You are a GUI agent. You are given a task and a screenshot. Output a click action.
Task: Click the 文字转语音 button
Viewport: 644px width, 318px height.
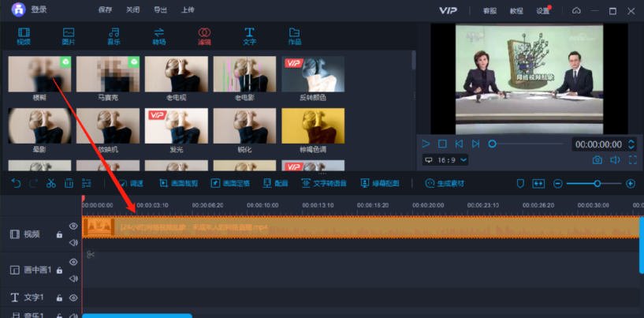click(x=324, y=183)
